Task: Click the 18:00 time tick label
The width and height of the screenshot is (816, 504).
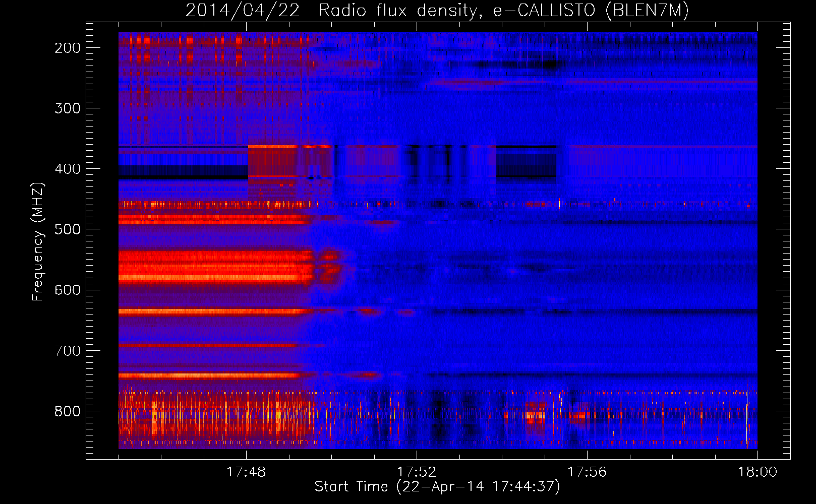Action: [757, 472]
